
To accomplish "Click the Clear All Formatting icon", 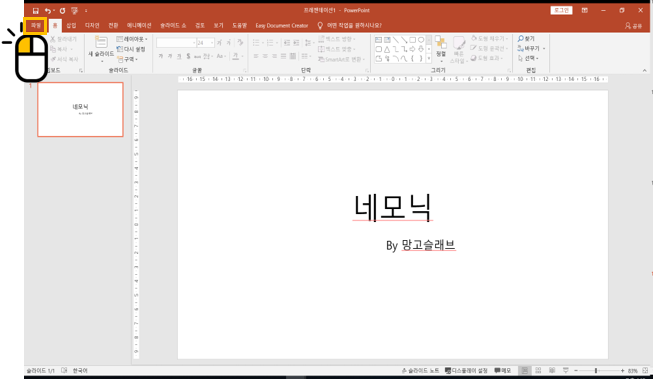I will [x=240, y=42].
